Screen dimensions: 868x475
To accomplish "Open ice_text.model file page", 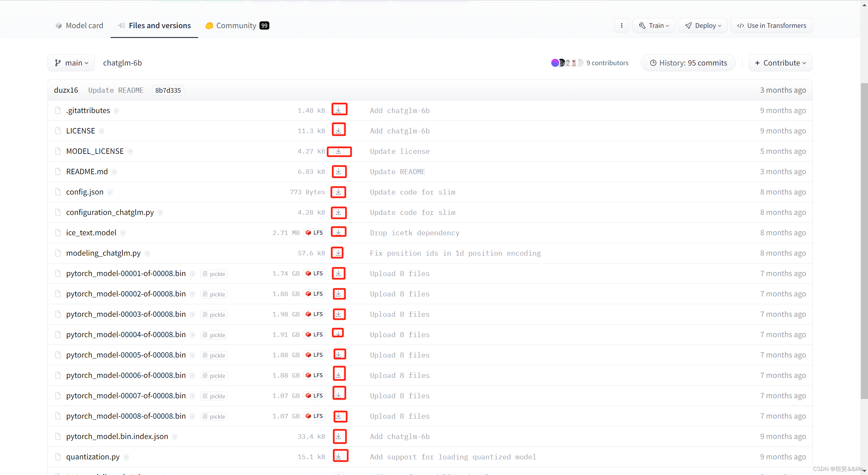I will [x=91, y=233].
